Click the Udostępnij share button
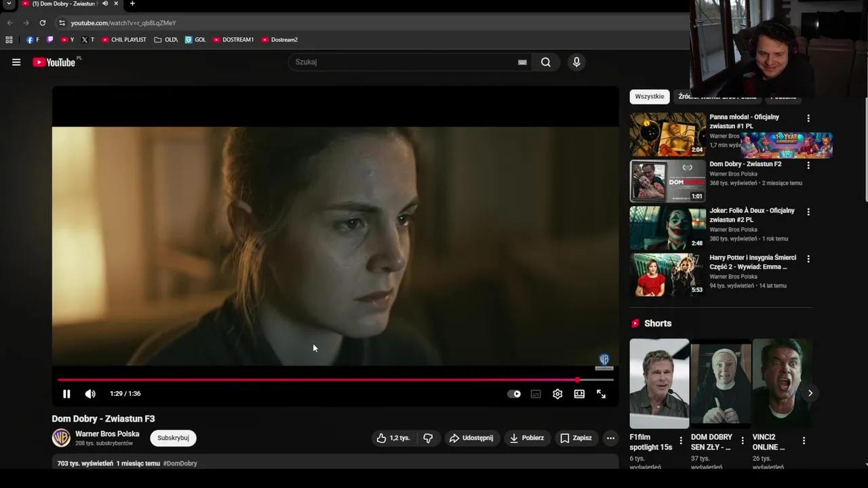 coord(472,438)
